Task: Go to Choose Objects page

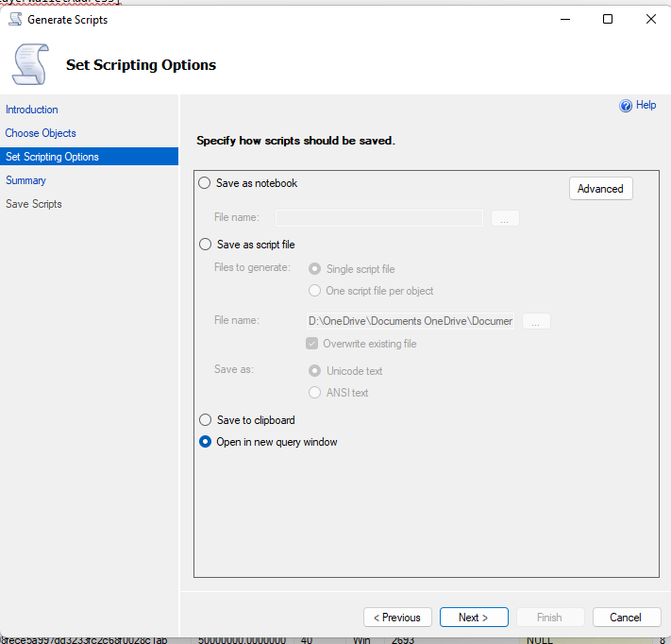Action: 41,133
